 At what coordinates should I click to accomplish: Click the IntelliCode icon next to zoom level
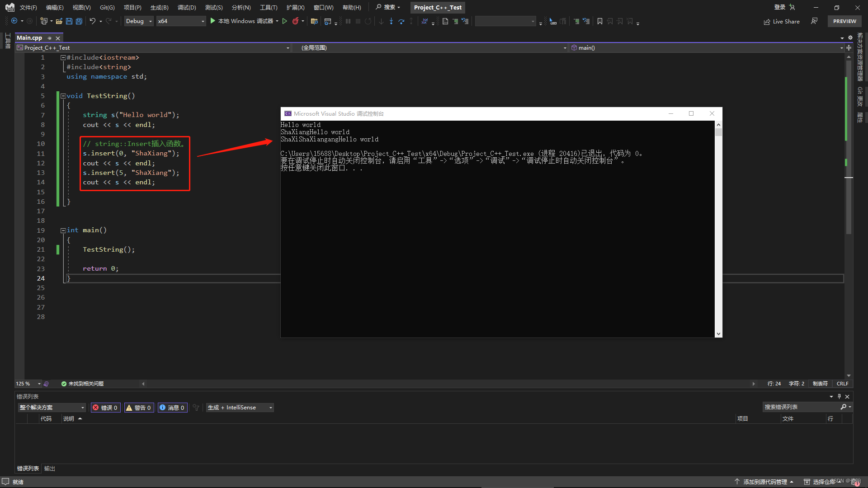pos(46,384)
